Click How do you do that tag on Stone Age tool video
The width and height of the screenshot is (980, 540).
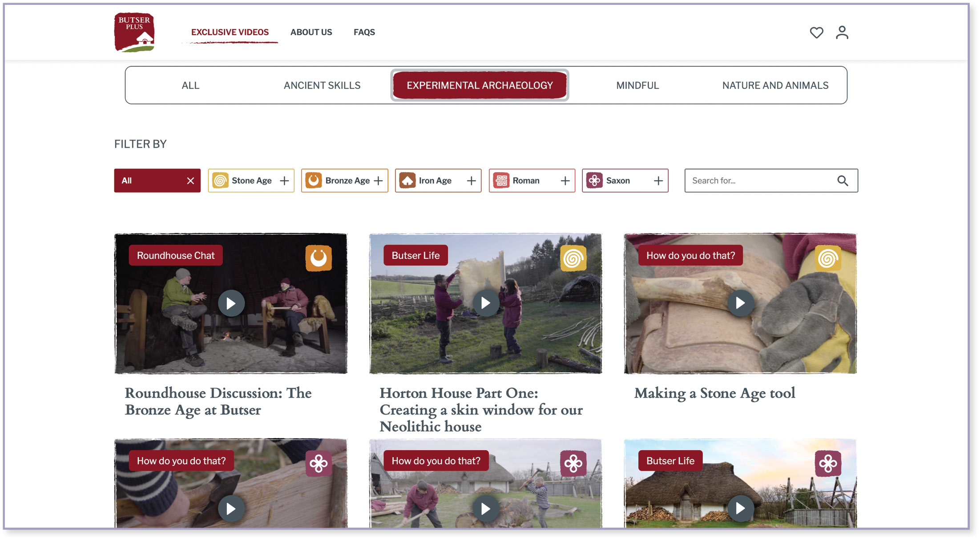(690, 255)
